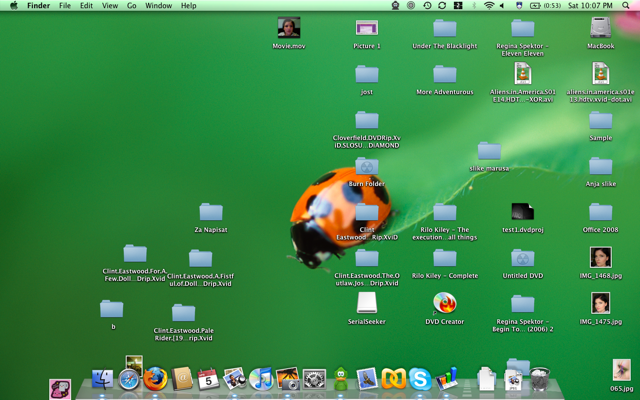Open the flag input menu icon
The image size is (640, 400).
[518, 5]
